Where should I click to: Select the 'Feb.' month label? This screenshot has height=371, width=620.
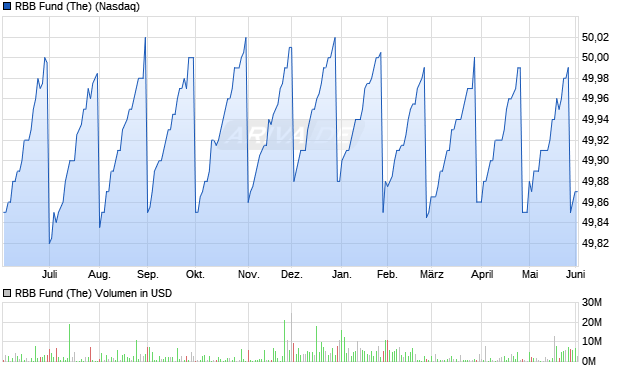(387, 274)
